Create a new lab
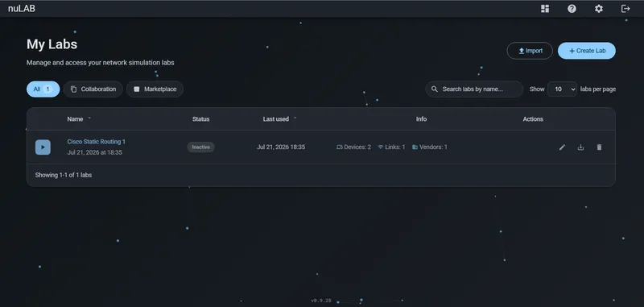The width and height of the screenshot is (644, 307). click(x=587, y=51)
